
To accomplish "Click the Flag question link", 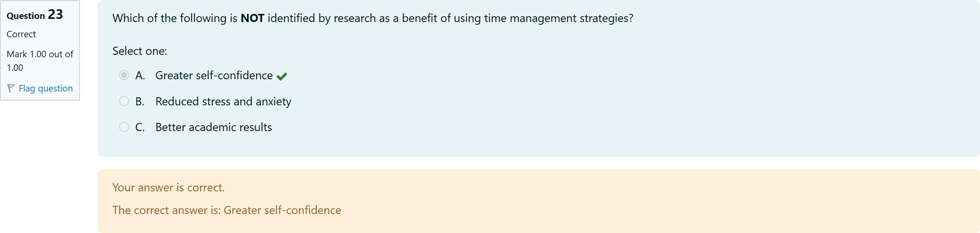I will click(x=46, y=88).
